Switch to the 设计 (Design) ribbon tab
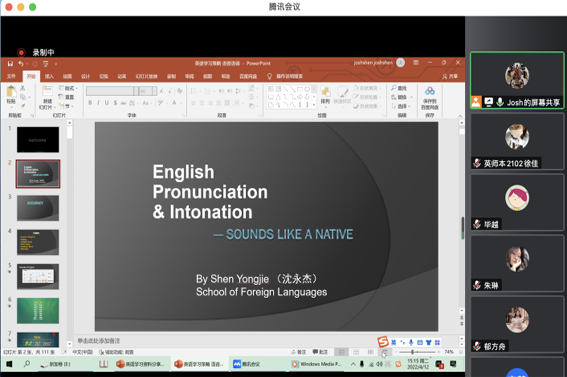The width and height of the screenshot is (567, 377). click(85, 76)
